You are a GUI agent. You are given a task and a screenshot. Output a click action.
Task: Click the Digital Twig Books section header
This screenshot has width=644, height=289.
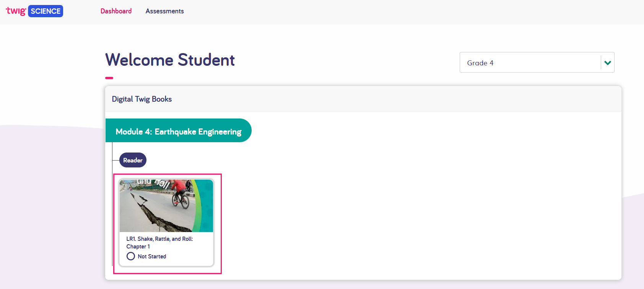click(x=141, y=99)
